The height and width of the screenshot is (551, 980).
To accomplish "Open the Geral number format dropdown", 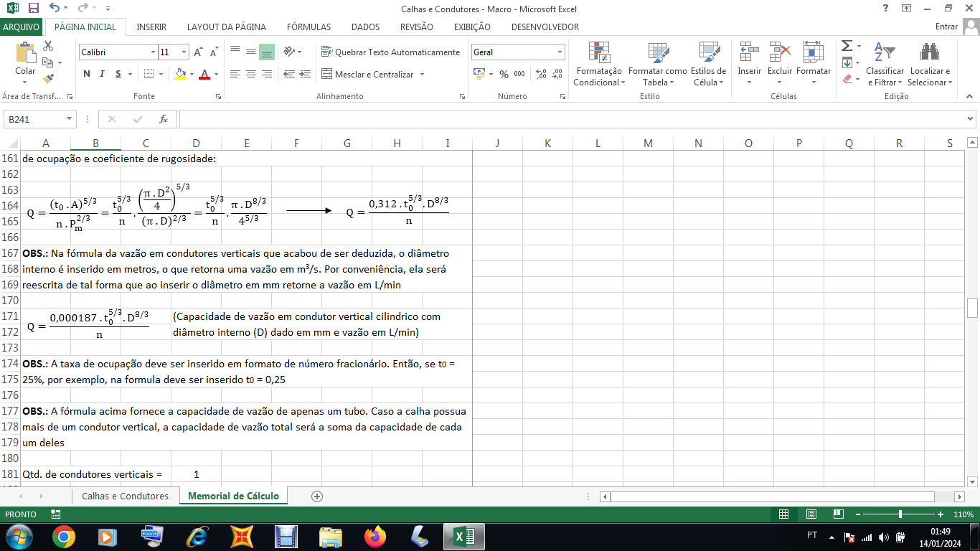I will [560, 52].
